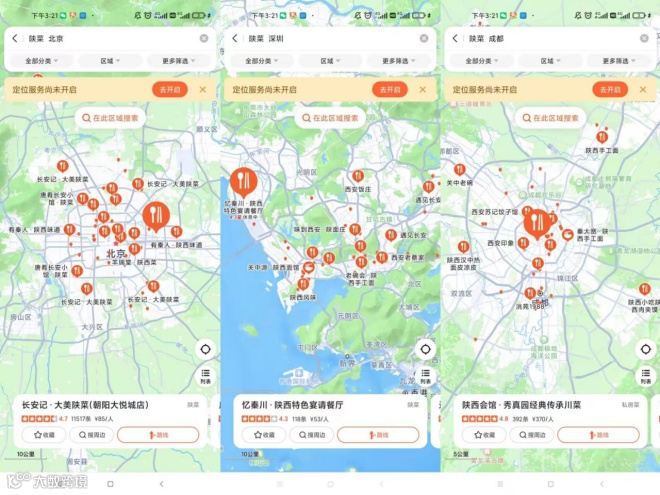Select large 忆秦川 pin on Shenzhen map
Viewport: 660px width, 495px height.
click(x=244, y=183)
